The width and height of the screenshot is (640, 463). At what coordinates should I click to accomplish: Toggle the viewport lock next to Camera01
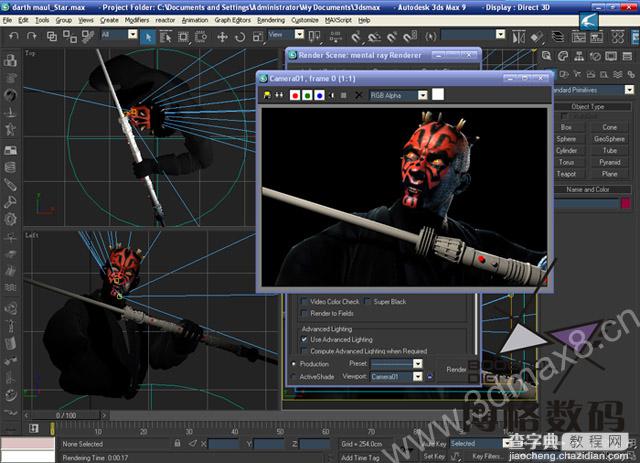click(x=430, y=376)
